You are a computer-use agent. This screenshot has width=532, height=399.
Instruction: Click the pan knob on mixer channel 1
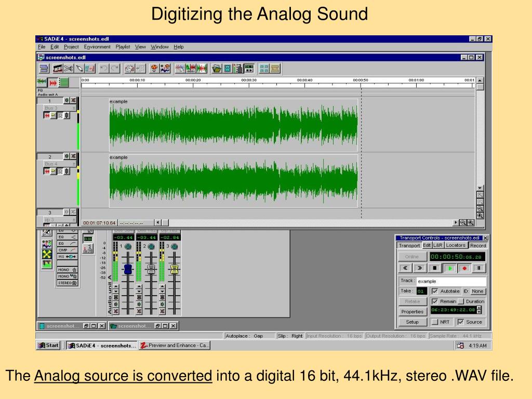click(x=128, y=247)
